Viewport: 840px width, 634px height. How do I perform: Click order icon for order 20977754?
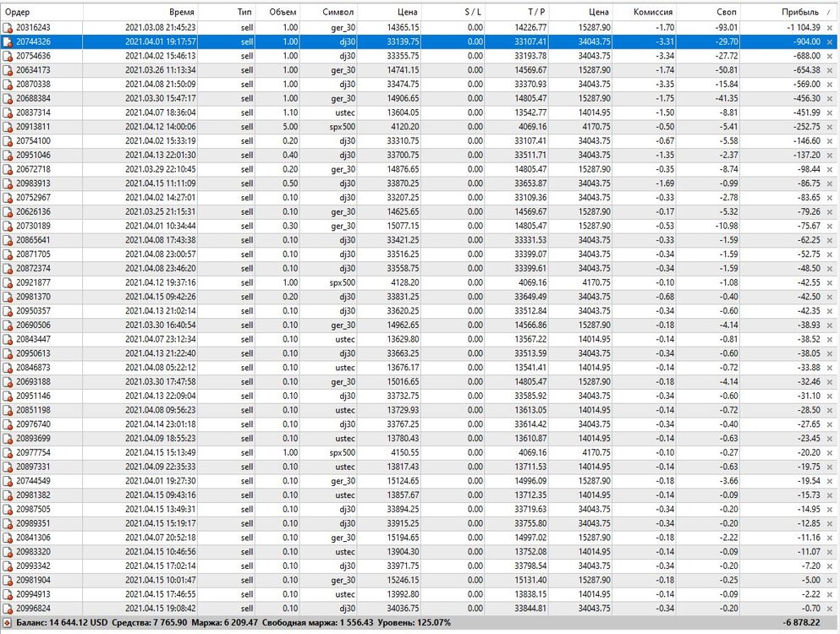coord(8,453)
